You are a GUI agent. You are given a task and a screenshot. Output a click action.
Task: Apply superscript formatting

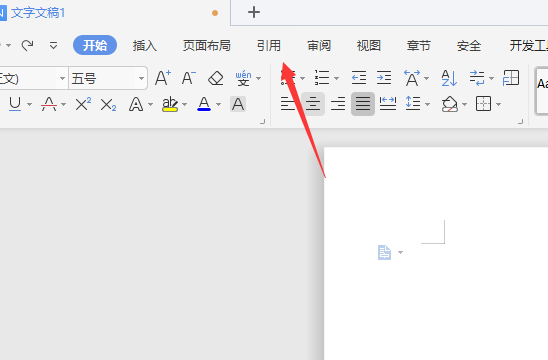(84, 104)
